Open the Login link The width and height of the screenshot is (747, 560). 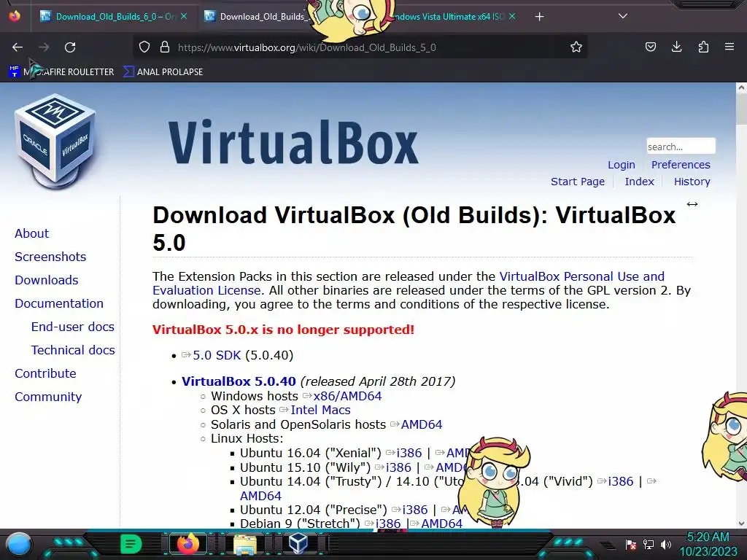coord(622,165)
